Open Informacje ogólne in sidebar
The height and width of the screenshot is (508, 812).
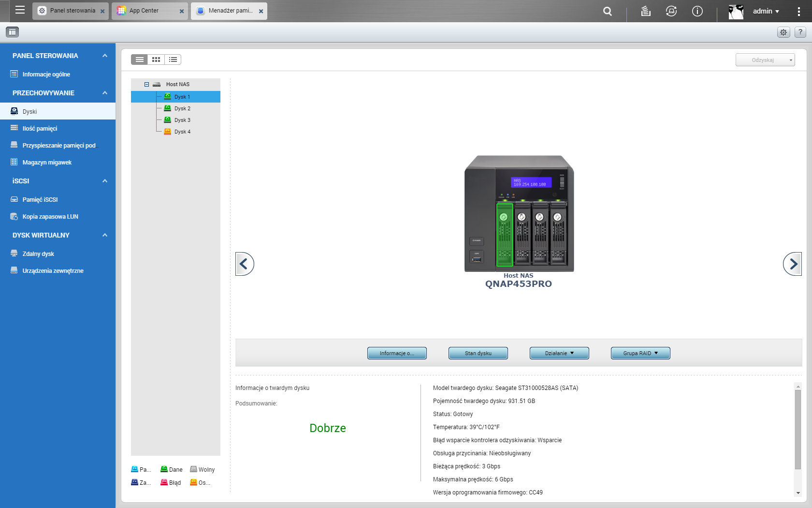click(58, 74)
